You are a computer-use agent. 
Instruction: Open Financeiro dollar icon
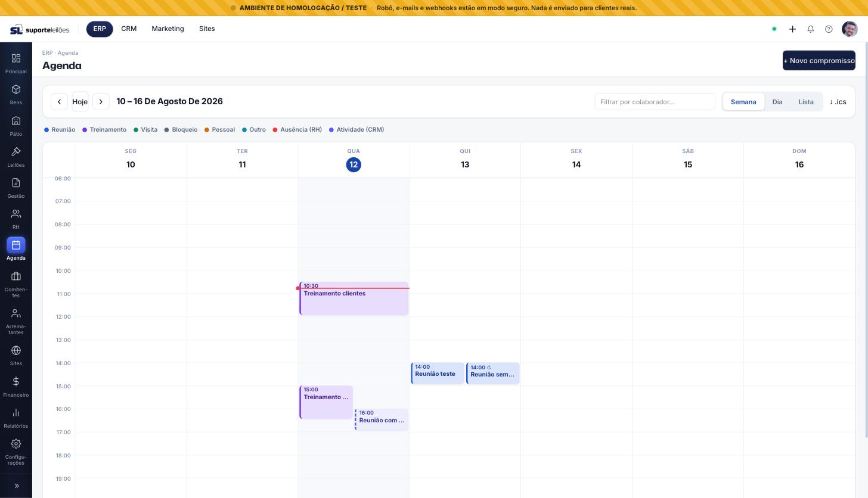(16, 382)
